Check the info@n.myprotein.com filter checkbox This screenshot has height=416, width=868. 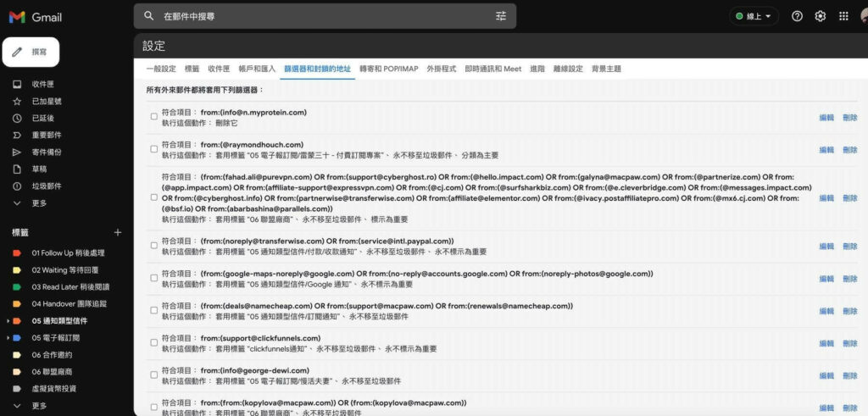click(x=154, y=117)
